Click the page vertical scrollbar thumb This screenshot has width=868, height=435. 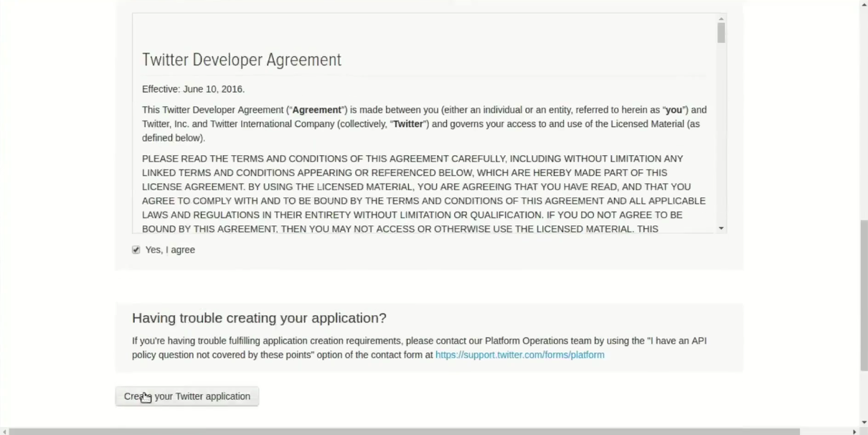pos(864,296)
